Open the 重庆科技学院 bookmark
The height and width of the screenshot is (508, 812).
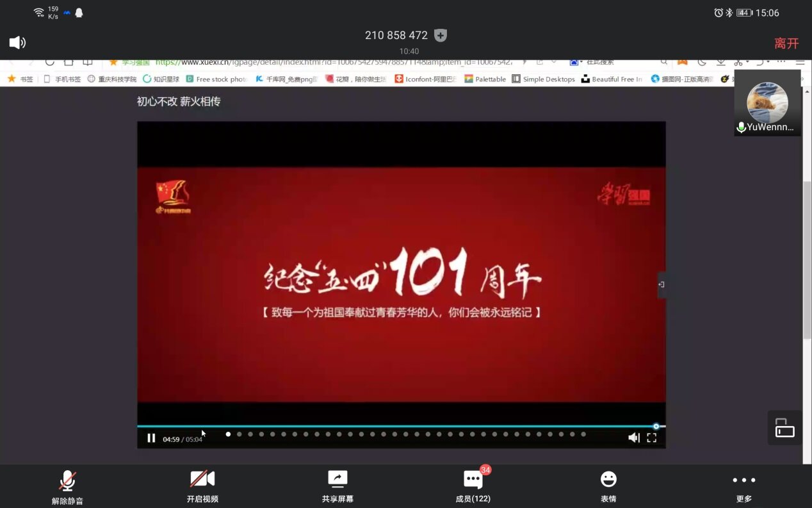112,79
